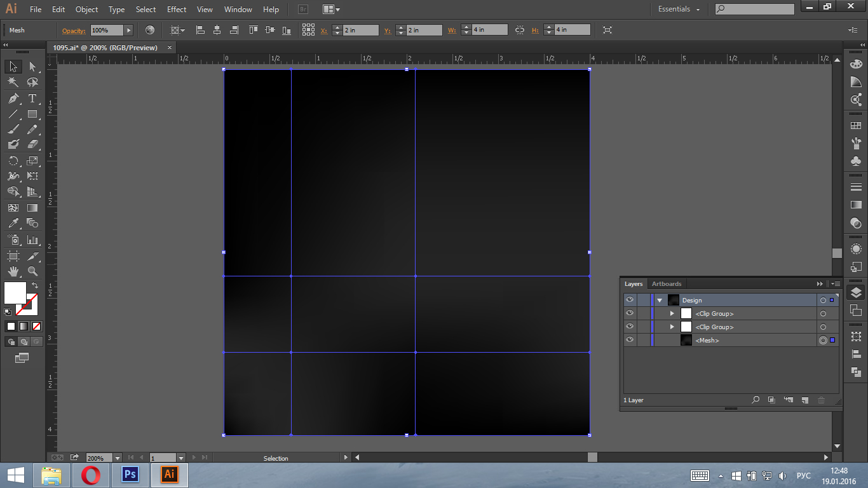The width and height of the screenshot is (868, 488).
Task: Select the Pen tool
Action: tap(13, 98)
